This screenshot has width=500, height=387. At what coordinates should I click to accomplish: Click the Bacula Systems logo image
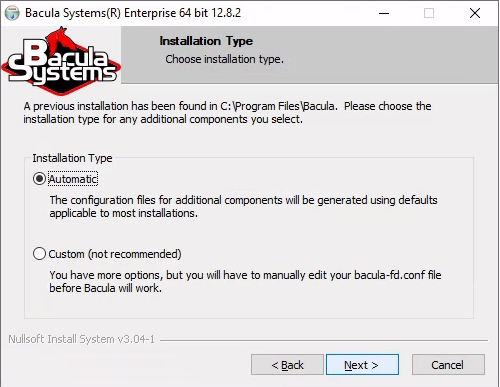click(61, 60)
